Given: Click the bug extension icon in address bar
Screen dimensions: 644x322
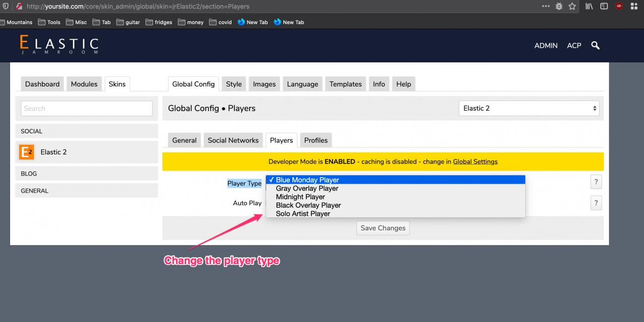Looking at the screenshot, I should [x=559, y=7].
